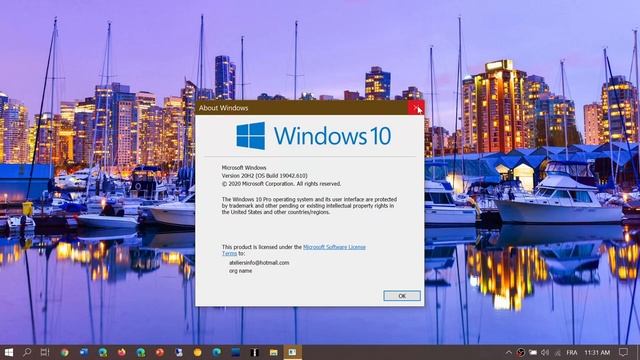Launch Google Chrome from taskbar
The width and height of the screenshot is (640, 360).
(x=64, y=352)
